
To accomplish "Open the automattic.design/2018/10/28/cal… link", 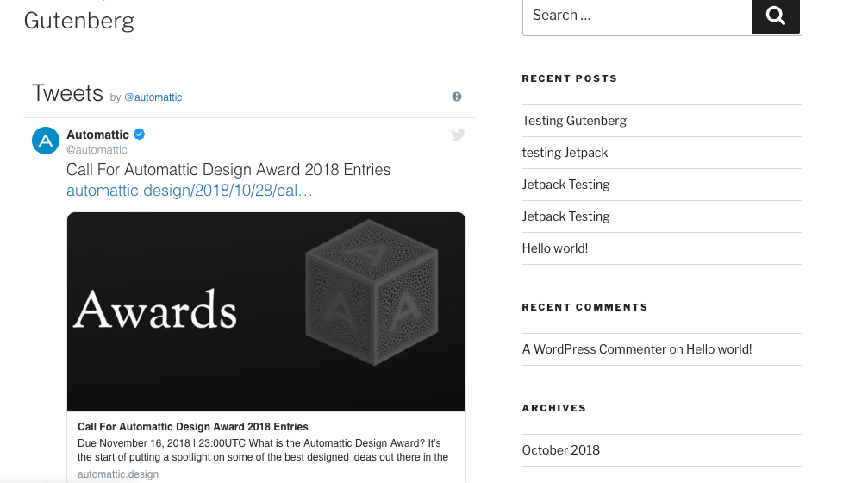I will coord(190,191).
